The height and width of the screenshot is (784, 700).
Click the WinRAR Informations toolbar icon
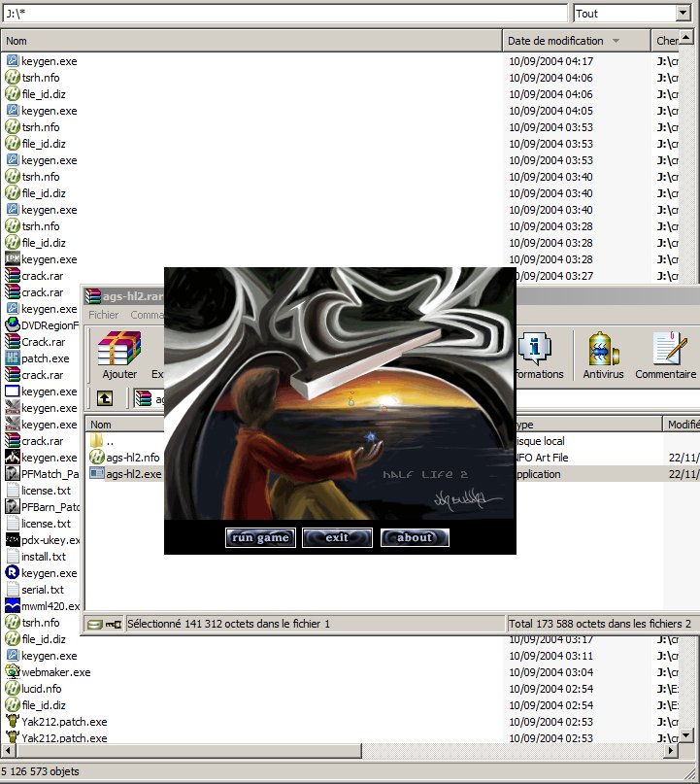[x=539, y=355]
